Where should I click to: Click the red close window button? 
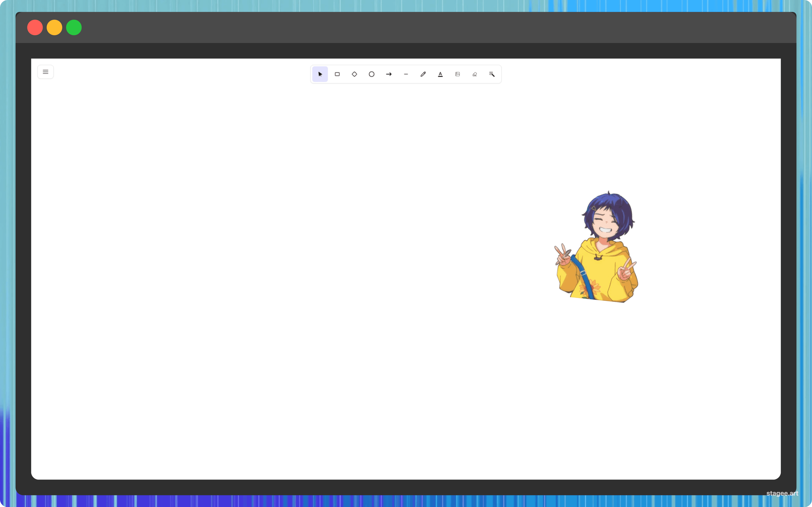click(x=35, y=27)
